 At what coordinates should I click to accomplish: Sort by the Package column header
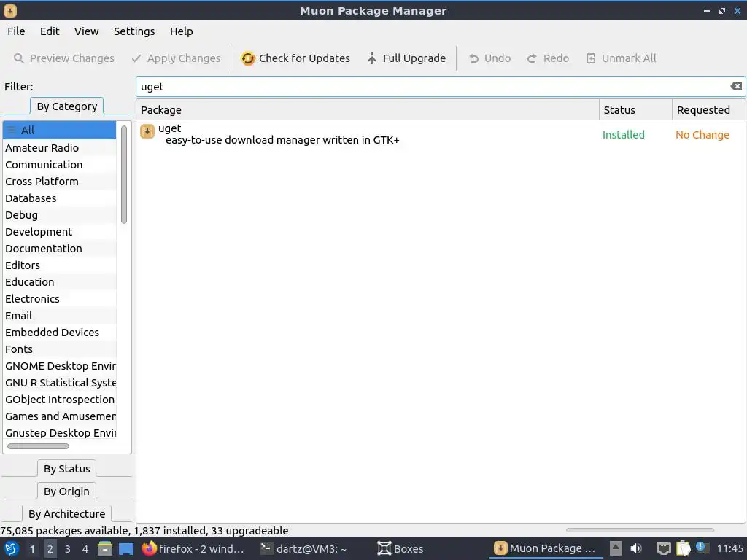click(368, 110)
